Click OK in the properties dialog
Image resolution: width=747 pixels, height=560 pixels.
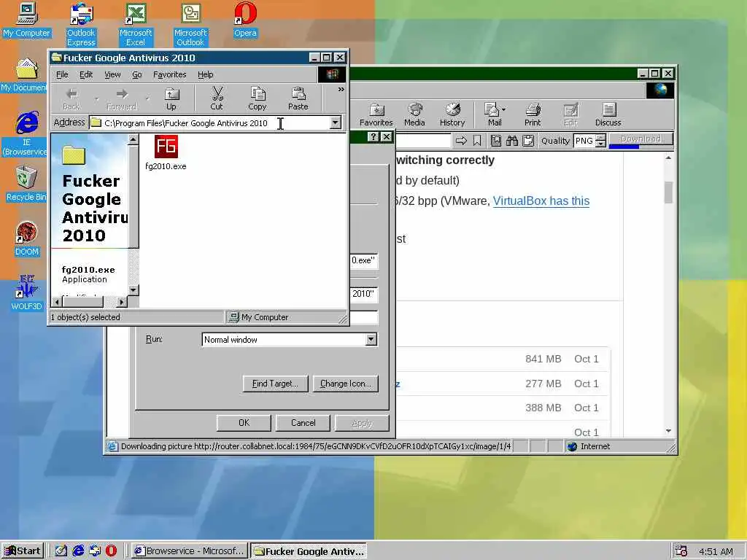244,423
